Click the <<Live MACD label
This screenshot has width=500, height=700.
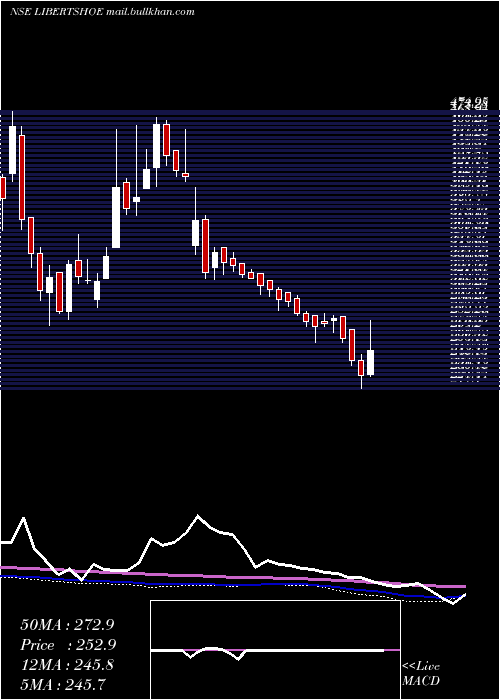(421, 674)
